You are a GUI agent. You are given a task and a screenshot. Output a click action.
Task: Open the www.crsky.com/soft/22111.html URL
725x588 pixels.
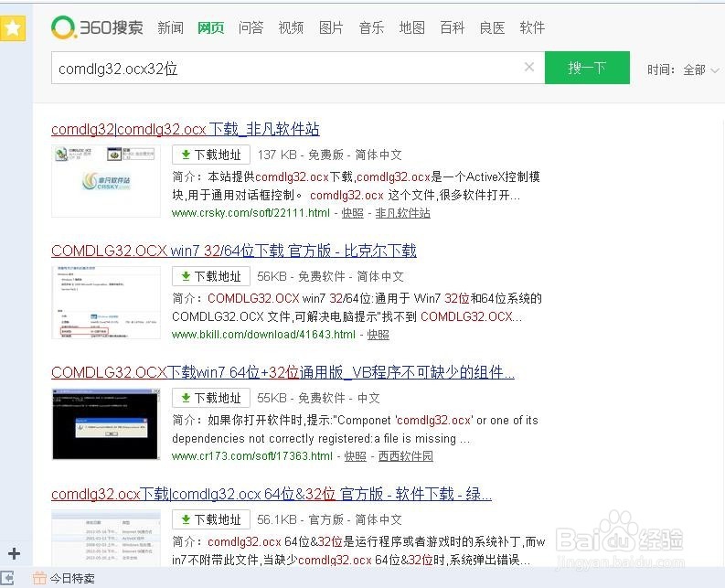coord(251,213)
